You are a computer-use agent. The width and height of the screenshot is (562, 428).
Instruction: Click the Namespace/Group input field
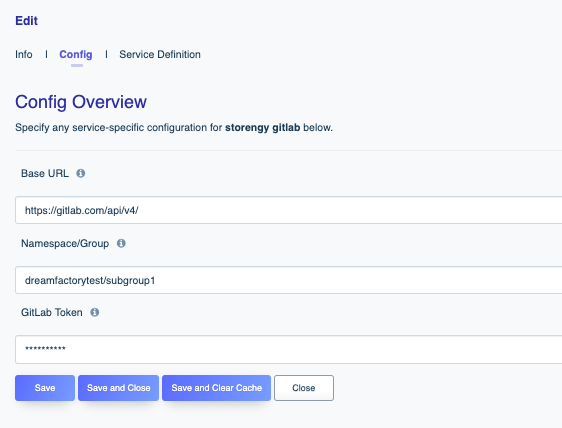(289, 280)
